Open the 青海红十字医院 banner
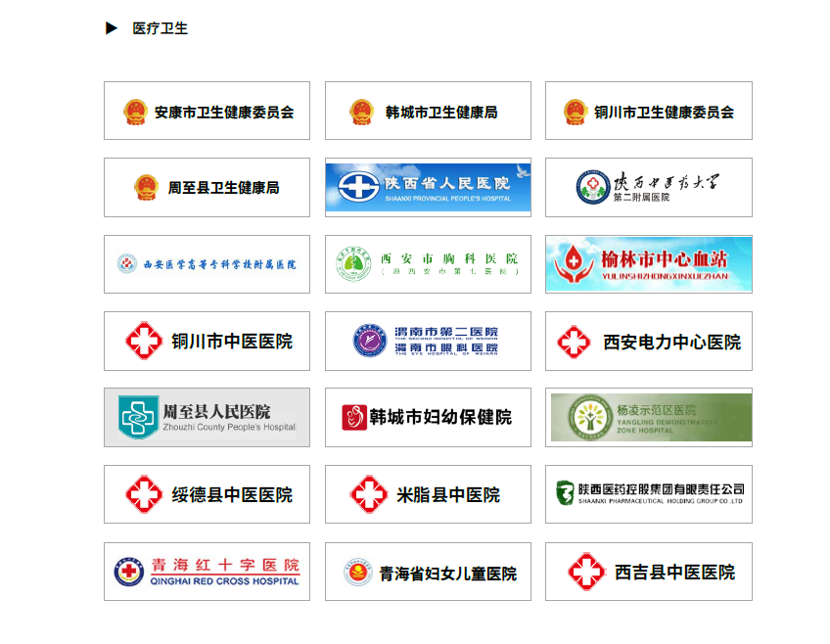The width and height of the screenshot is (830, 644). point(207,572)
